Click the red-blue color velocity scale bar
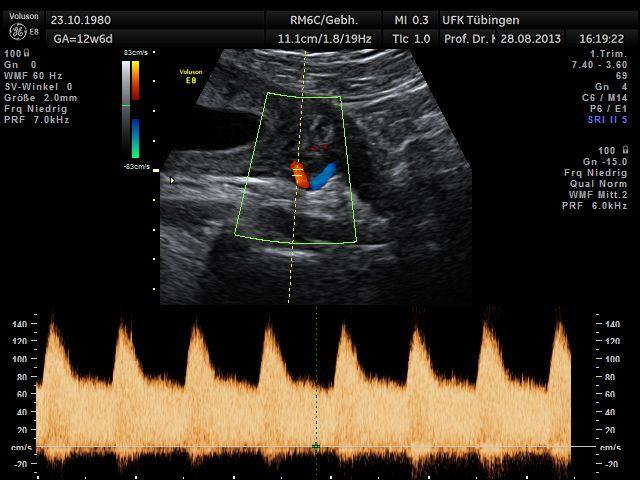The width and height of the screenshot is (640, 480). pyautogui.click(x=135, y=108)
